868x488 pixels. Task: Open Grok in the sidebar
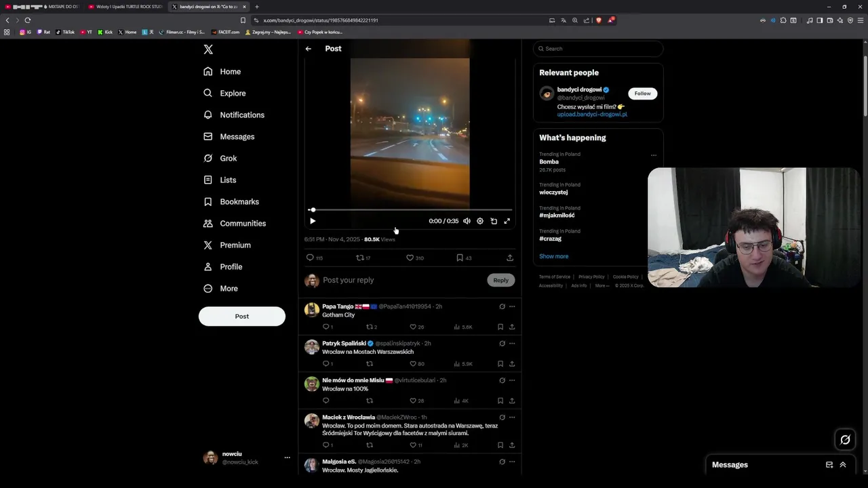[220, 159]
